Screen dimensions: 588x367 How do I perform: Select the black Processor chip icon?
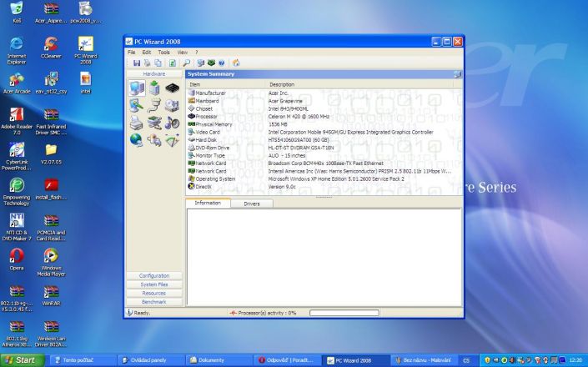[172, 88]
